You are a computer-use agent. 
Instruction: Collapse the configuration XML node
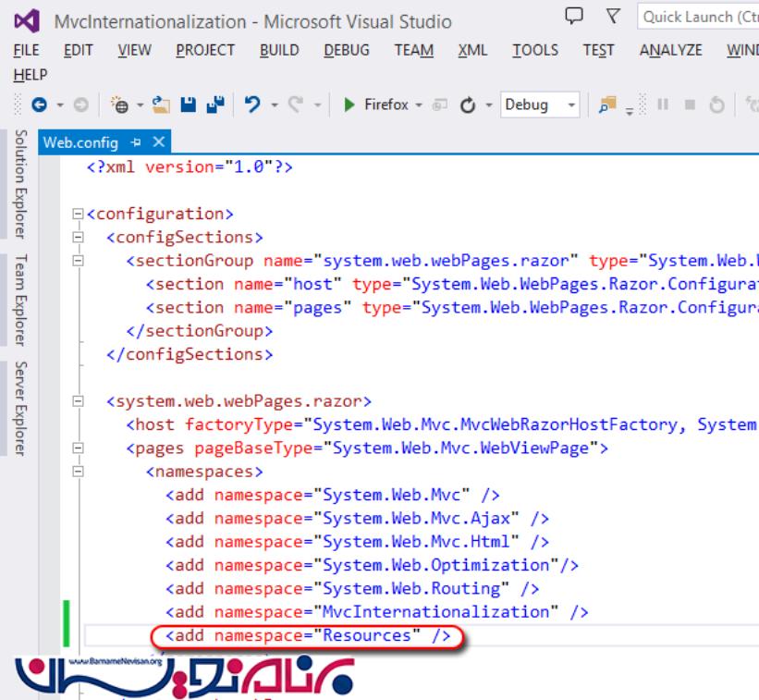tap(78, 215)
